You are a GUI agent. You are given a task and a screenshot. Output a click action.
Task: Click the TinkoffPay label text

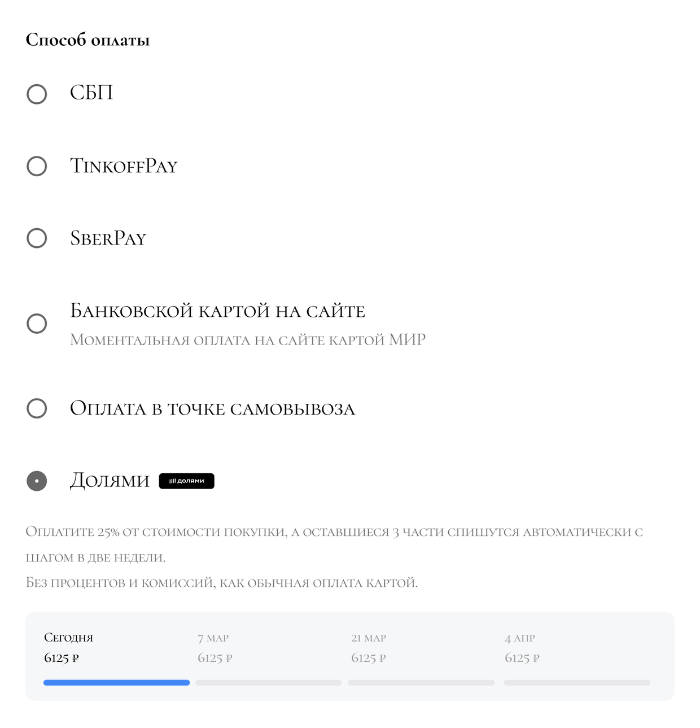tap(124, 165)
